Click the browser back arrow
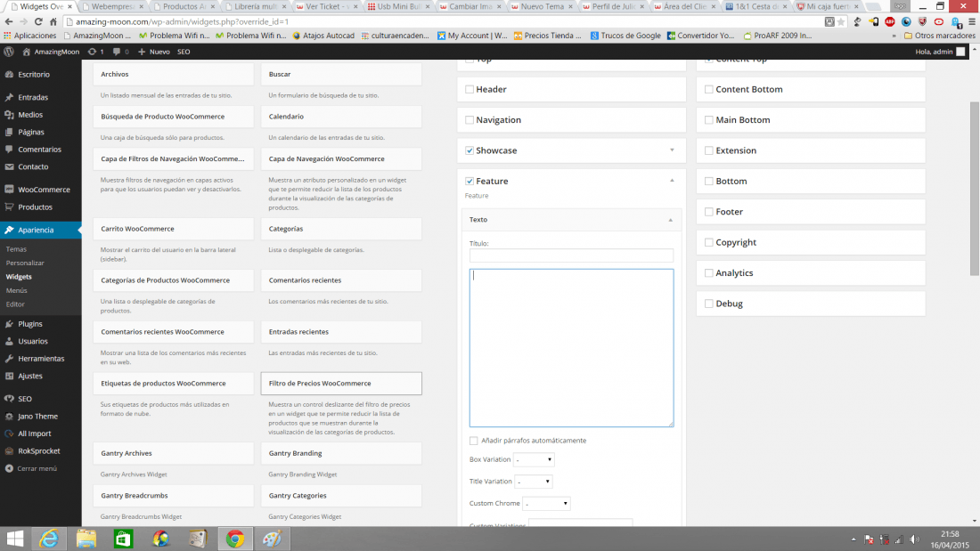 click(x=8, y=21)
